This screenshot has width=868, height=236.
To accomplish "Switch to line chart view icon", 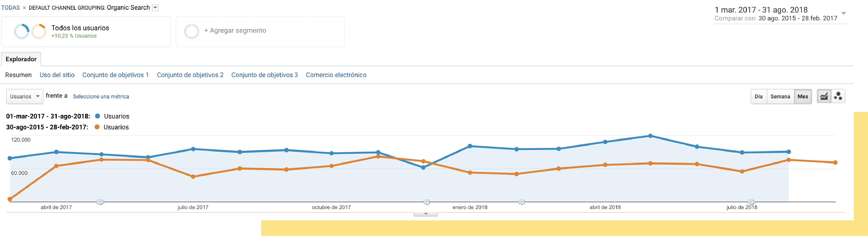I will 824,96.
